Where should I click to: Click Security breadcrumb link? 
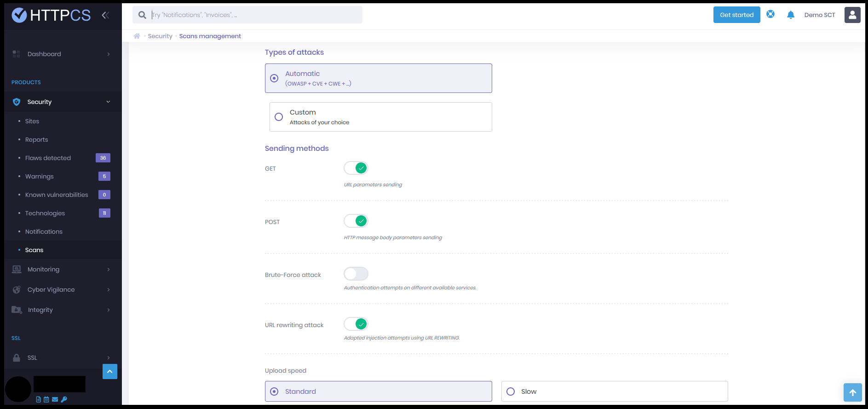point(160,36)
